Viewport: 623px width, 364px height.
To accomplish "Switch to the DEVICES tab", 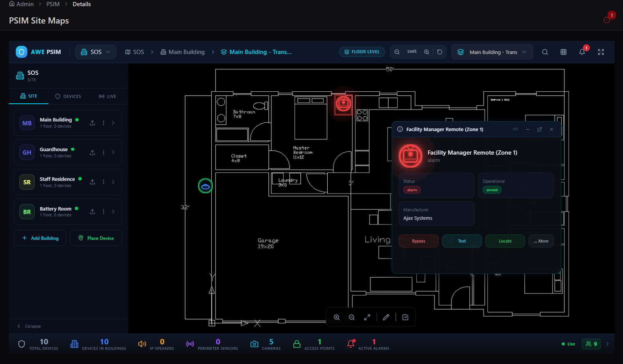I will 68,96.
